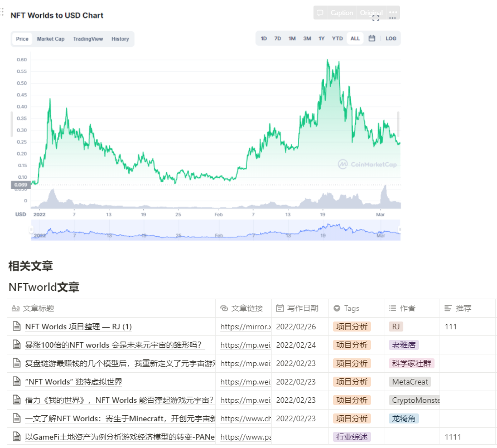Select the 1M time range

(x=292, y=38)
